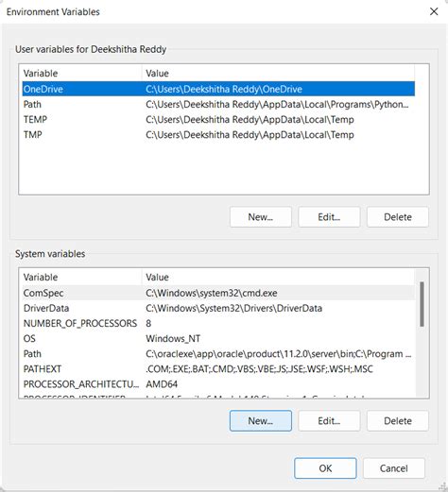The width and height of the screenshot is (448, 492).
Task: Close the Environment Variables dialog
Action: click(434, 11)
